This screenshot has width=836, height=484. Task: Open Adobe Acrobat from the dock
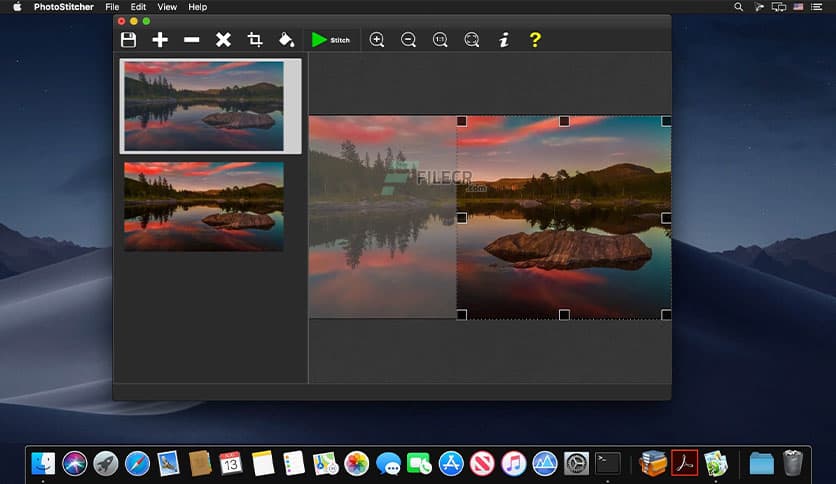[x=685, y=463]
